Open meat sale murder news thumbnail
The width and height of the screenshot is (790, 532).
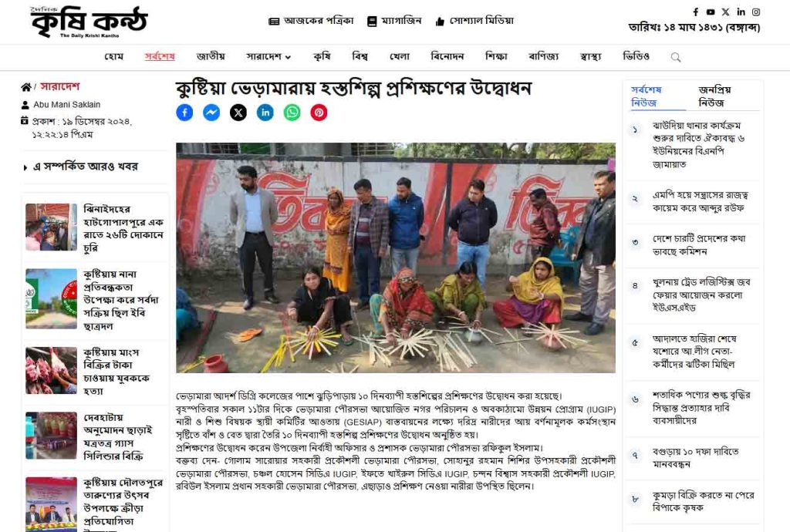[x=52, y=370]
